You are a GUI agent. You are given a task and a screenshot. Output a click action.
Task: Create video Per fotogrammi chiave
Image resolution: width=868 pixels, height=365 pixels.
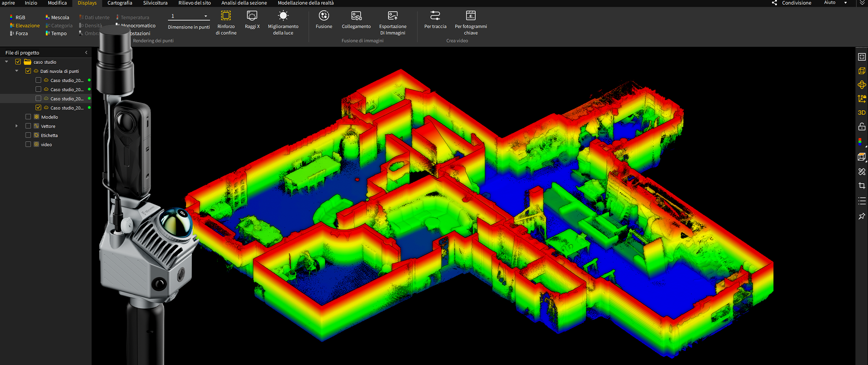[x=471, y=23]
